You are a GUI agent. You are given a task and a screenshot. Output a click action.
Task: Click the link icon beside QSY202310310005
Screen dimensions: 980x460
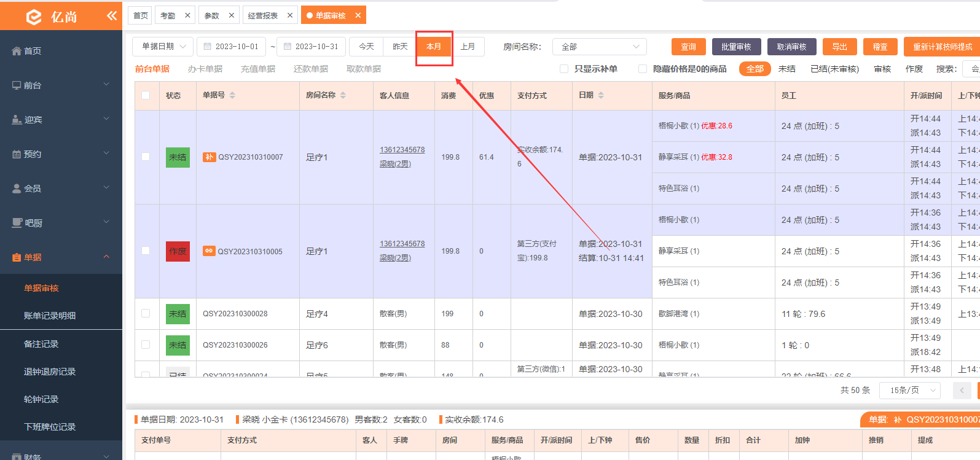(209, 251)
